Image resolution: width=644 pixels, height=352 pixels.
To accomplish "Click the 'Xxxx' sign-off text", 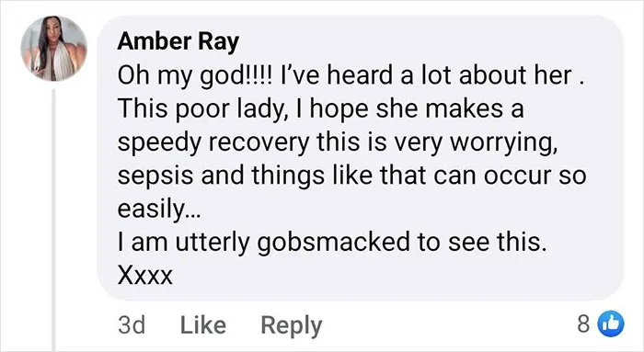I will (144, 275).
